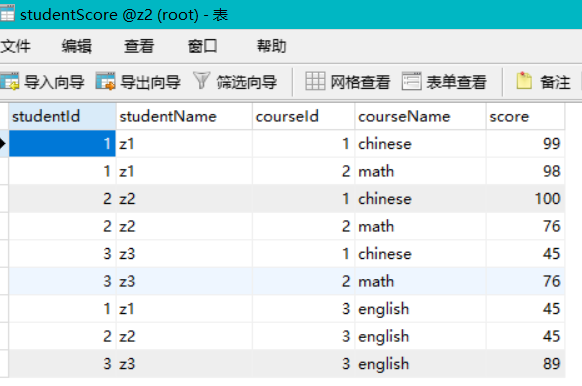Select score cell with value 99

[526, 144]
